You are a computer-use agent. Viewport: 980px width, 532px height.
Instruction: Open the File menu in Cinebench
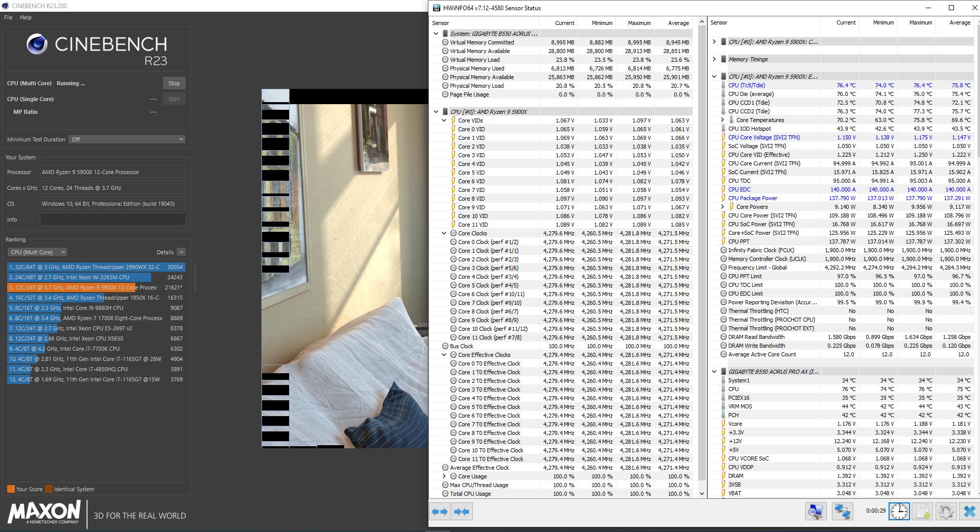[8, 17]
